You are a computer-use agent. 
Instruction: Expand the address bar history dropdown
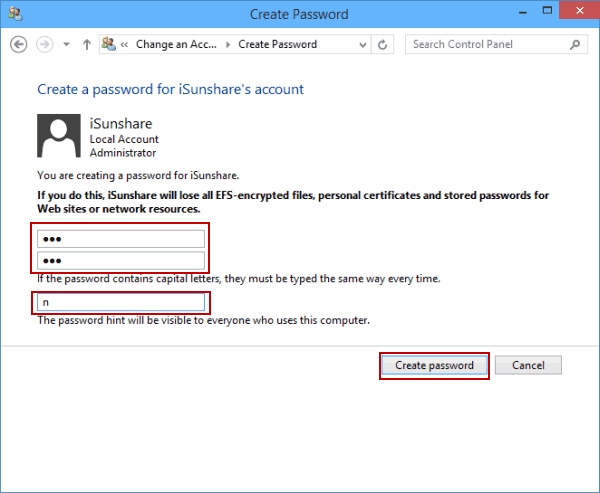pos(364,45)
